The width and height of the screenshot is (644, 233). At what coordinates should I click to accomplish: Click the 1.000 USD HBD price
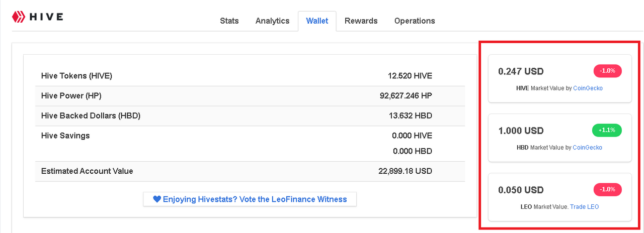tap(521, 131)
